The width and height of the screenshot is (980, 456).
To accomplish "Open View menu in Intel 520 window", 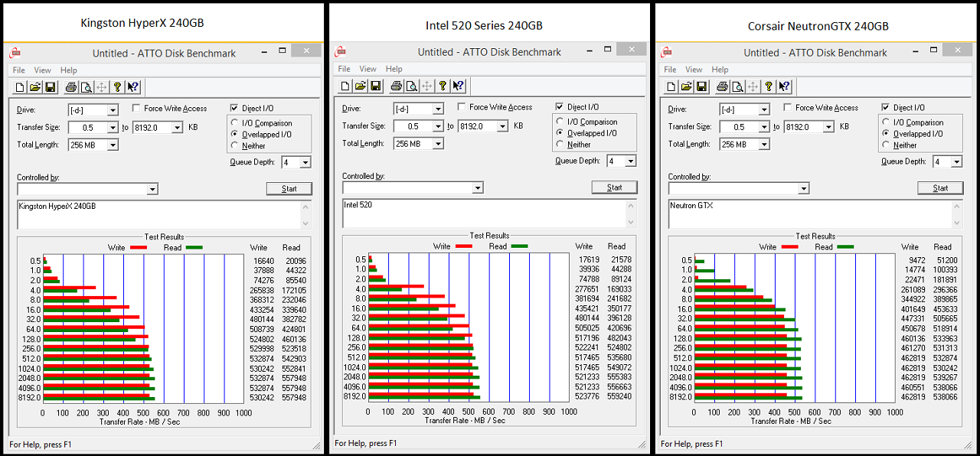I will tap(367, 69).
